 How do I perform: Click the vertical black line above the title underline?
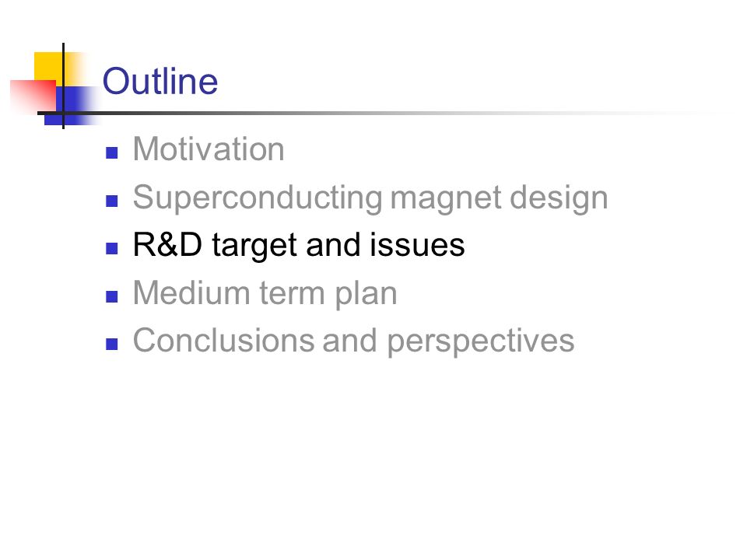[63, 86]
